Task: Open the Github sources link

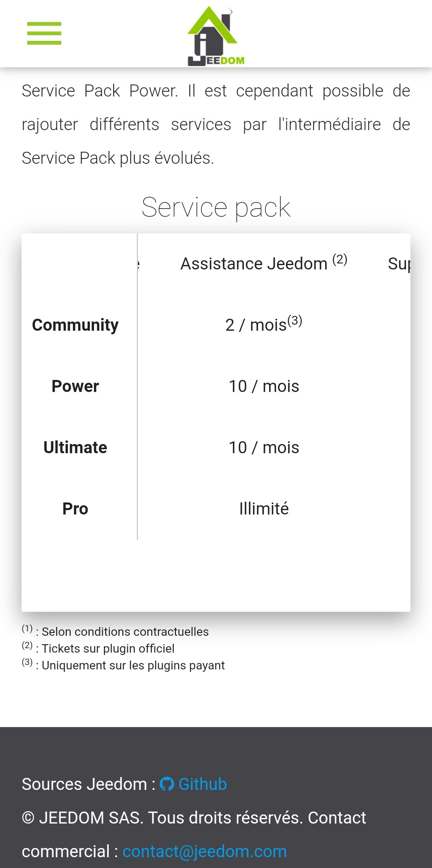Action: click(x=193, y=784)
